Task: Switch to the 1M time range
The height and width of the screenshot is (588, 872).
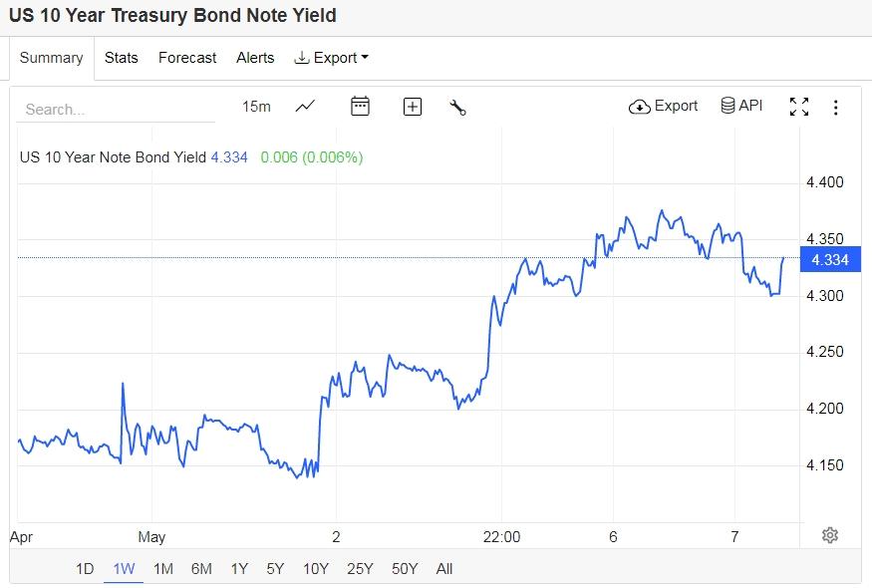Action: pyautogui.click(x=163, y=569)
